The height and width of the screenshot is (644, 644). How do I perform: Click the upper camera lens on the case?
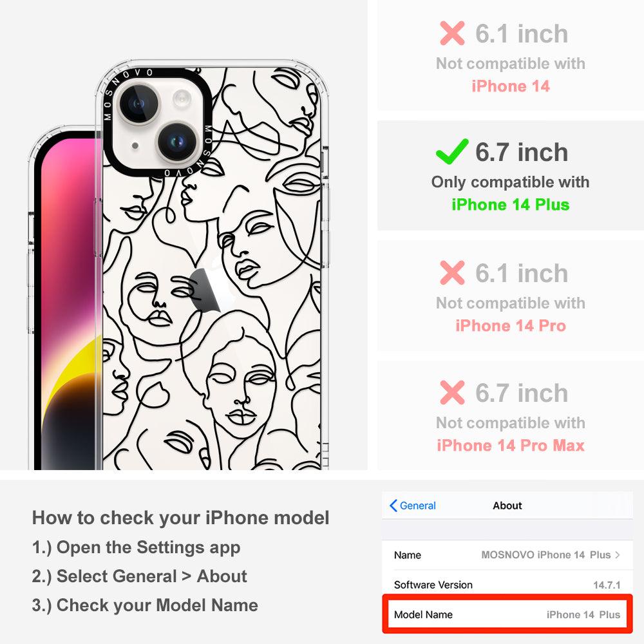(x=138, y=103)
